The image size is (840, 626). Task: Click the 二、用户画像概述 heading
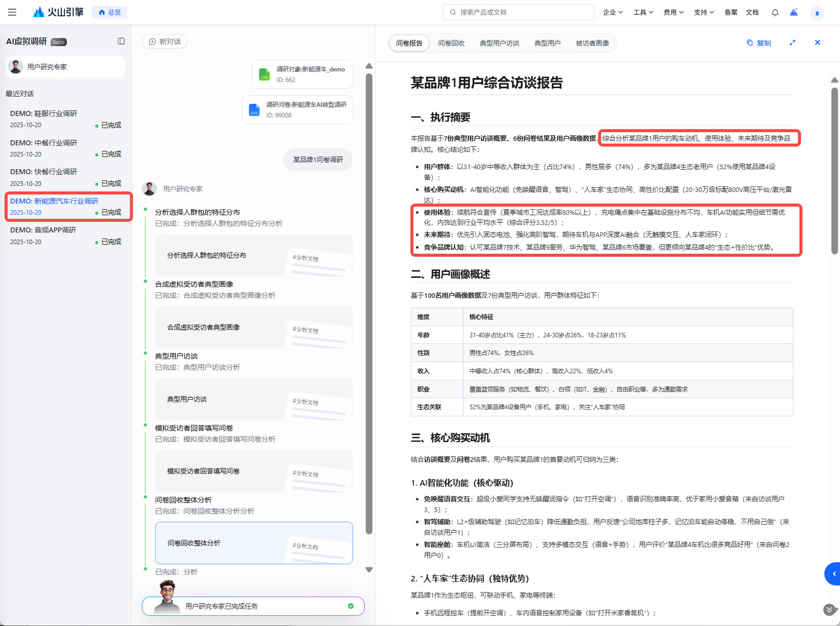[x=450, y=274]
